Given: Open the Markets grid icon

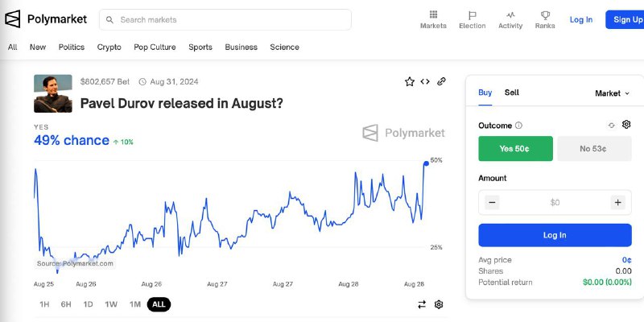Looking at the screenshot, I should point(433,15).
